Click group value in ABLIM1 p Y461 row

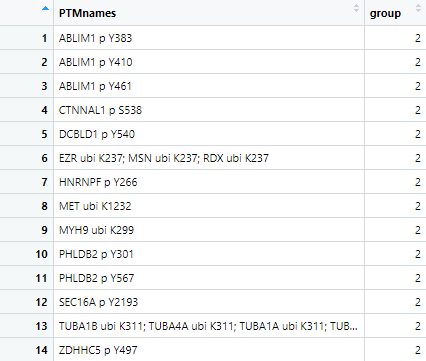[x=418, y=86]
